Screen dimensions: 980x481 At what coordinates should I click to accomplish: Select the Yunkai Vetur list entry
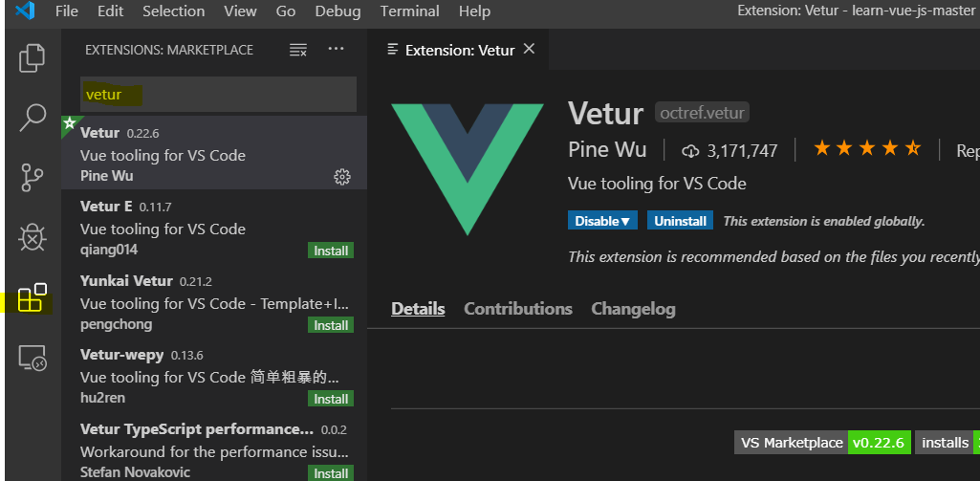point(214,300)
